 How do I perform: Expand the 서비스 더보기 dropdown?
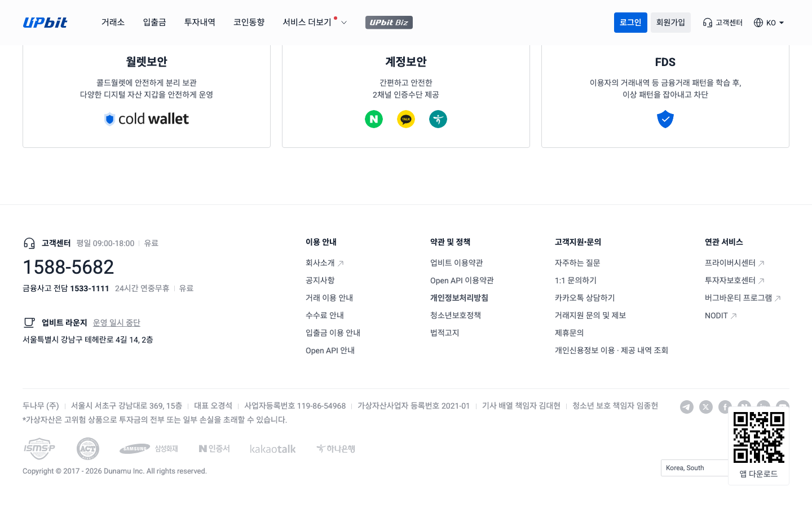pos(315,23)
